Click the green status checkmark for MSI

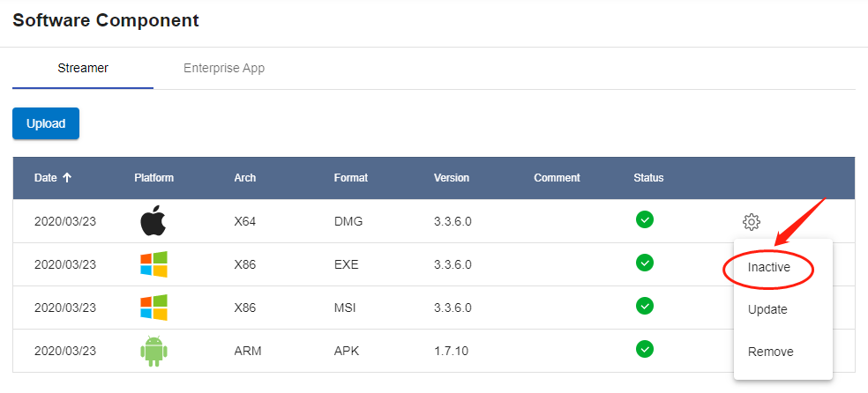645,306
